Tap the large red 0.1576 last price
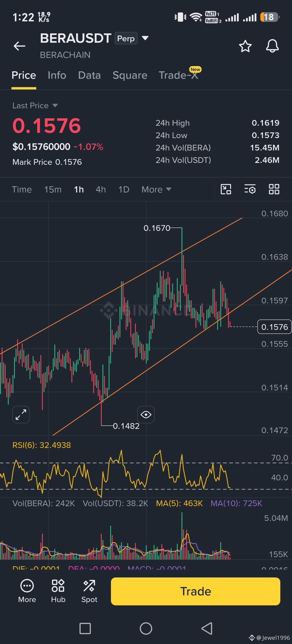The image size is (292, 644). pyautogui.click(x=47, y=125)
